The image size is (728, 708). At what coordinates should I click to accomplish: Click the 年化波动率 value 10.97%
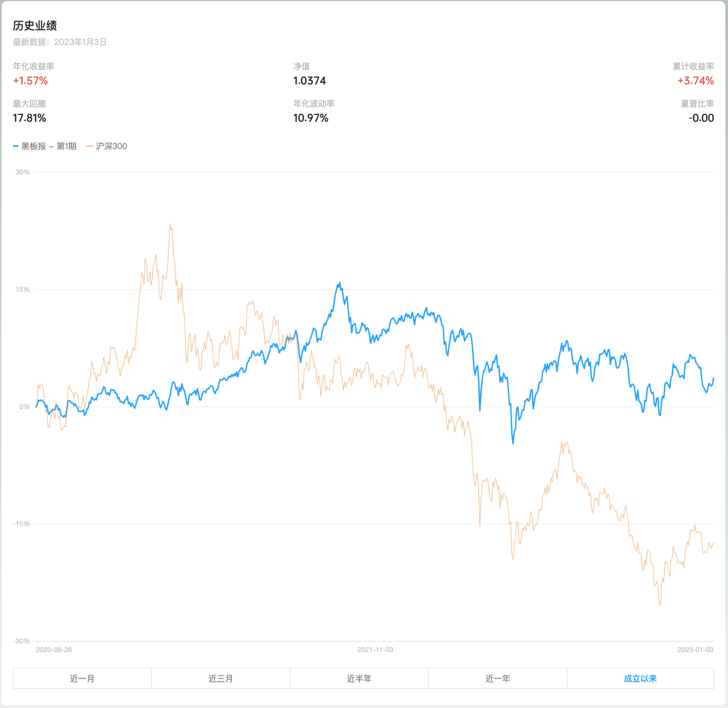click(x=311, y=118)
